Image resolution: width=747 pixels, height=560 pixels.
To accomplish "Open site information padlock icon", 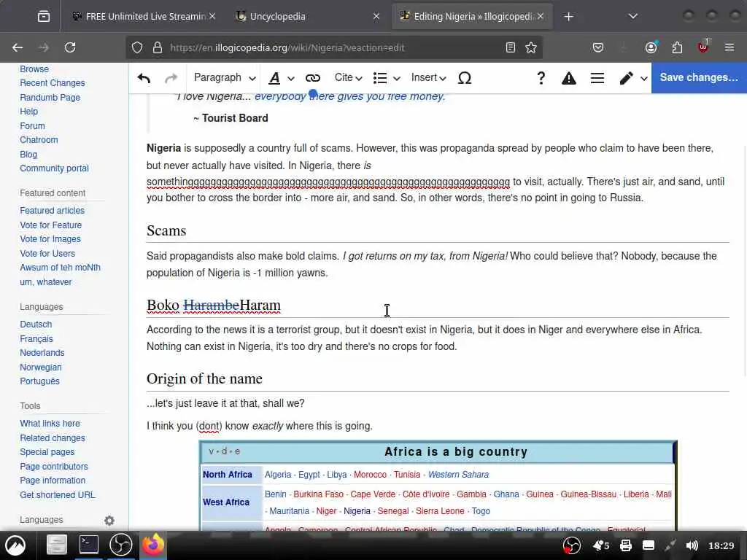I will pyautogui.click(x=158, y=47).
